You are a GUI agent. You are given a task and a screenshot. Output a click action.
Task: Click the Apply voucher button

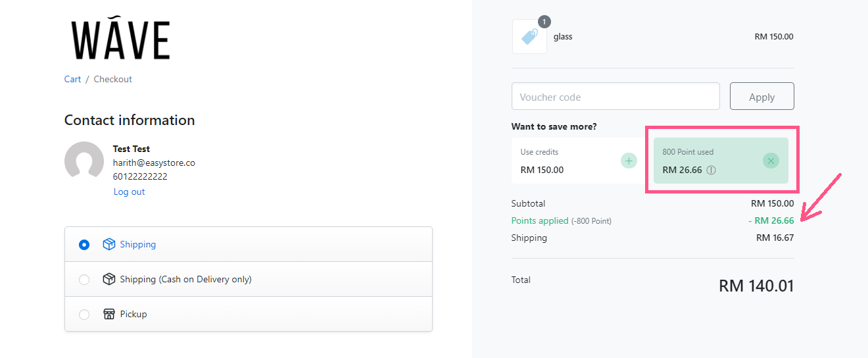(x=762, y=97)
